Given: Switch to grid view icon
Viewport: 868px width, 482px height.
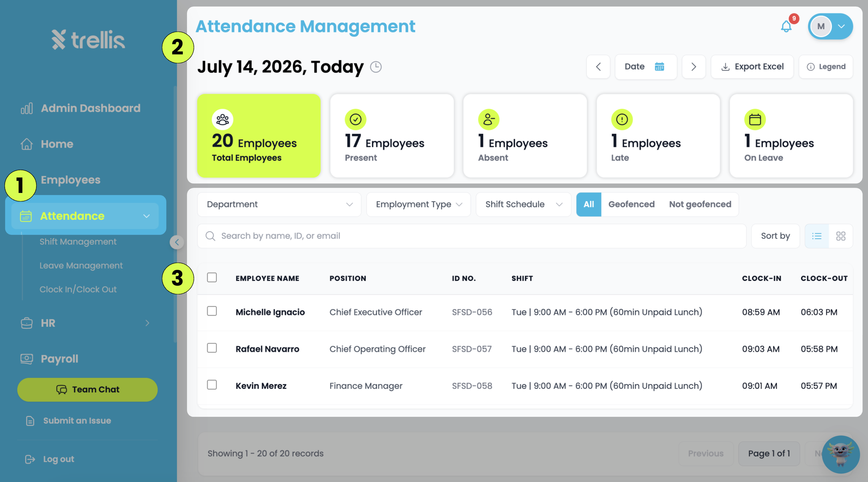Looking at the screenshot, I should 841,236.
